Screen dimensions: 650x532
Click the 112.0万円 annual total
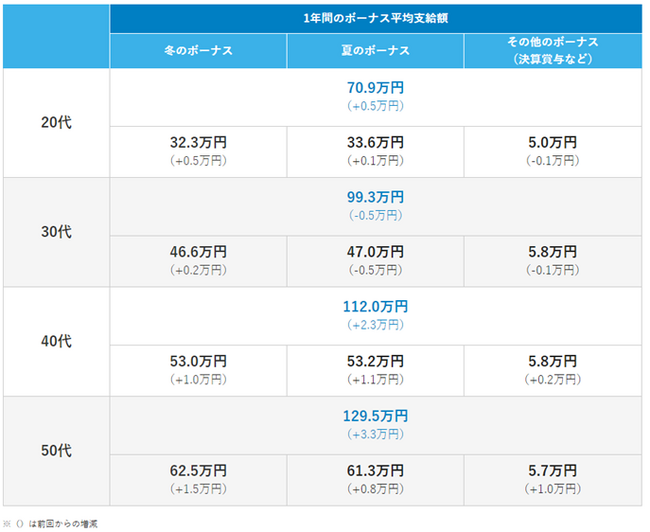(375, 307)
